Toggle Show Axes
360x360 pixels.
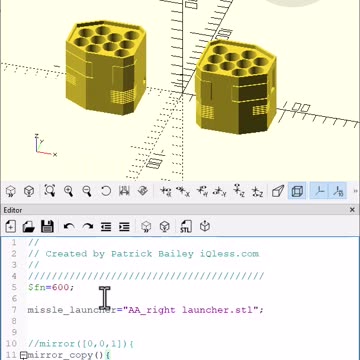click(x=319, y=191)
